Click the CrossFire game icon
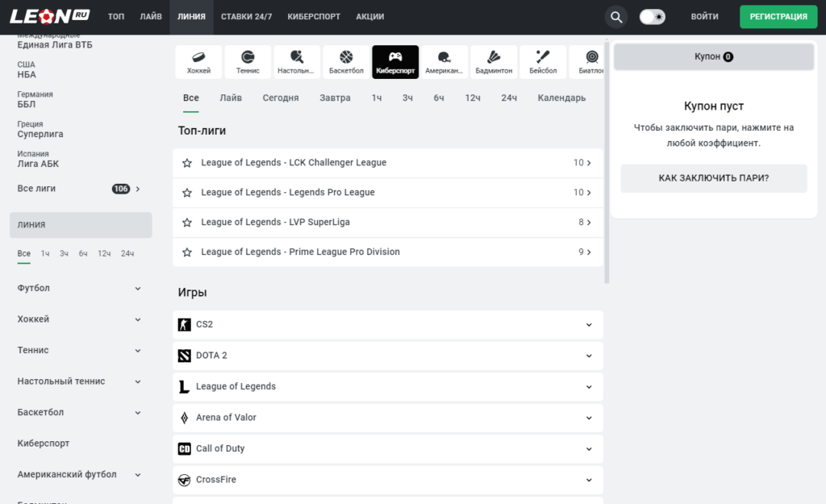 click(185, 480)
